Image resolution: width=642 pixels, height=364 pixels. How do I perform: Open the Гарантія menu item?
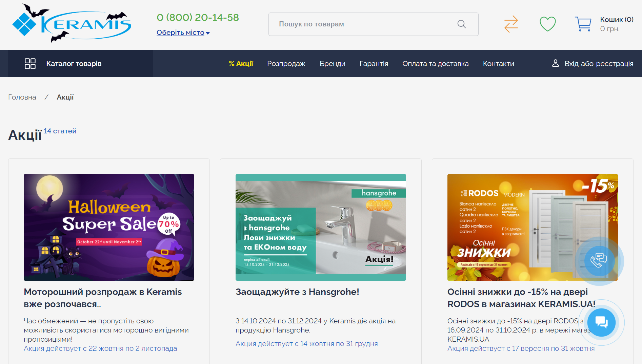374,64
